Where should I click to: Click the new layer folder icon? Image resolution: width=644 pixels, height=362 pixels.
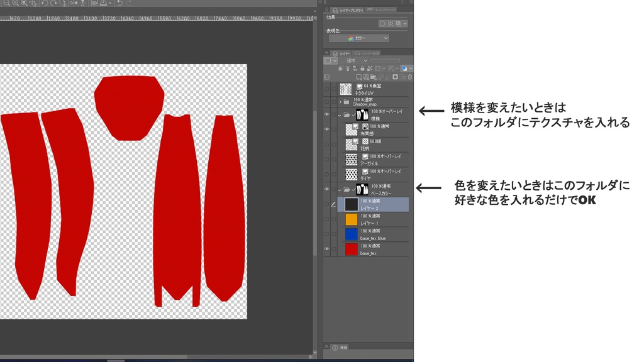coord(374,77)
